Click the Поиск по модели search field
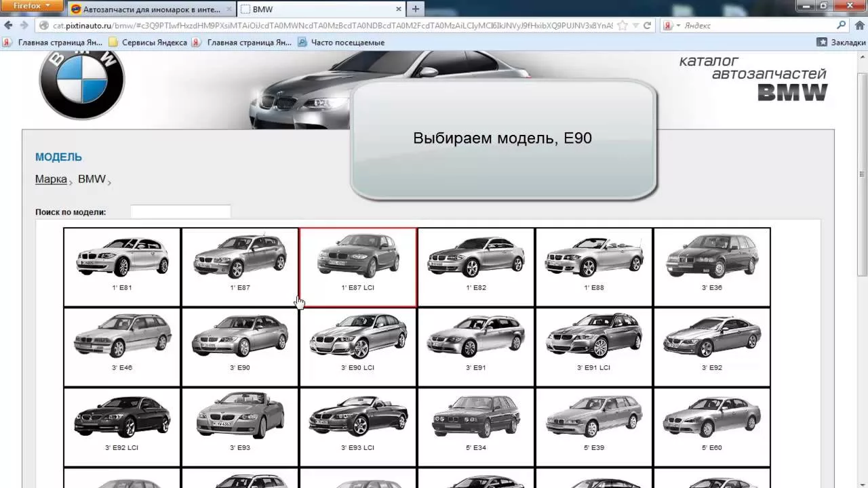Screen dimensions: 868x488 tap(180, 211)
